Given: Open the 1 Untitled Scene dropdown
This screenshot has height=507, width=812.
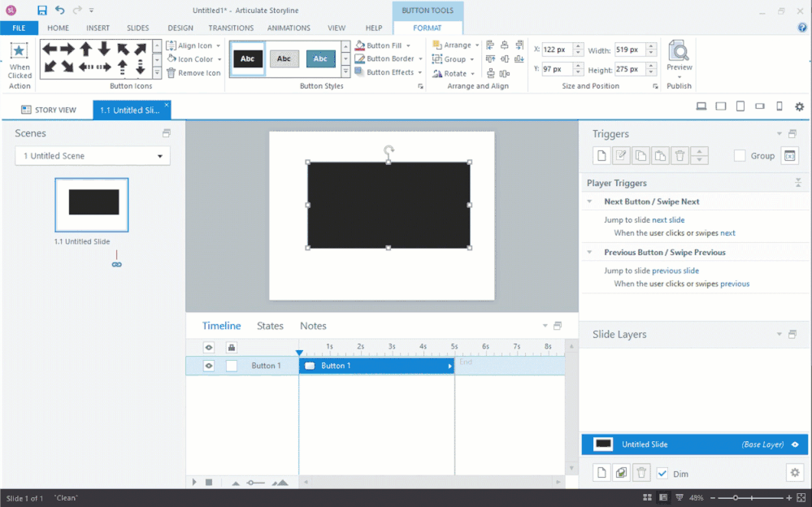Looking at the screenshot, I should pos(93,156).
